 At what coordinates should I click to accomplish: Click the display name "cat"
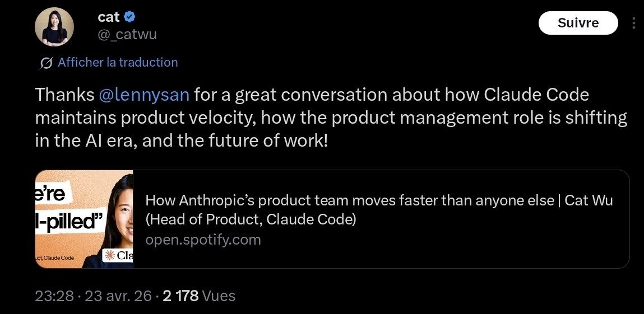(109, 17)
